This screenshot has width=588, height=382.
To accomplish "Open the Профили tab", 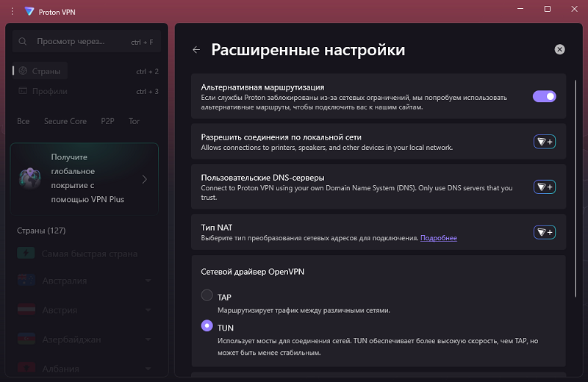I will (x=49, y=92).
